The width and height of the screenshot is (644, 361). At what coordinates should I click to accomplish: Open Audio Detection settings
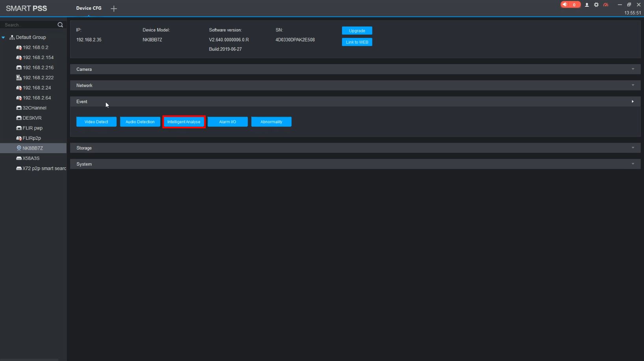tap(140, 122)
